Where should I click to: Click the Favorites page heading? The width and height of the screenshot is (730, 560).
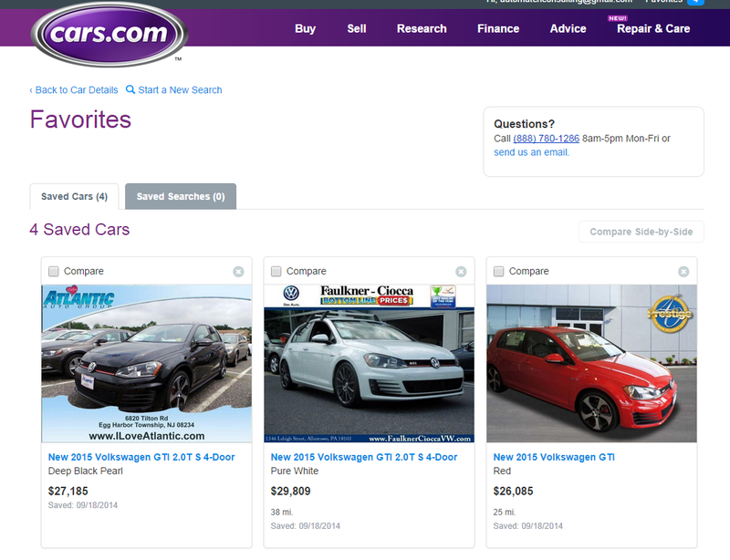(x=80, y=119)
